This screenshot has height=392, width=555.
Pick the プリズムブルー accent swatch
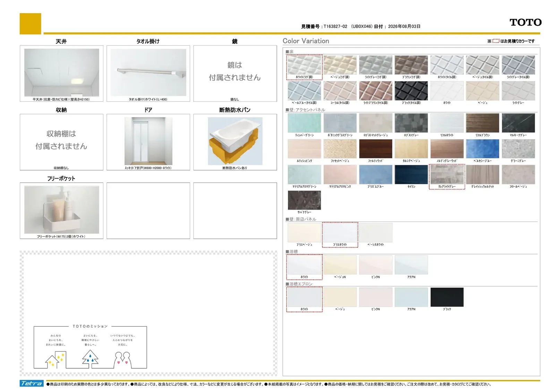point(376,174)
